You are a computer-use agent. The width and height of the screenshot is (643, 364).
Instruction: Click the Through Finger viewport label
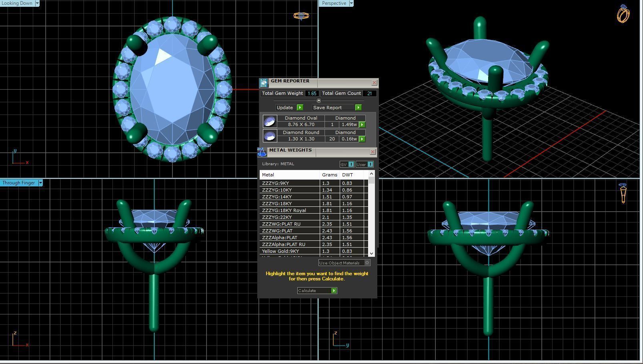tap(19, 183)
